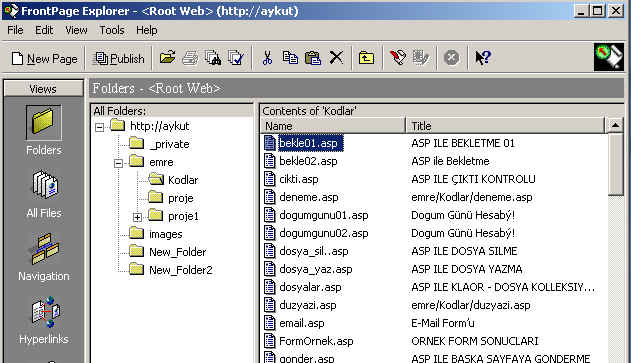Image resolution: width=631 pixels, height=363 pixels.
Task: Open the File menu
Action: [x=15, y=30]
